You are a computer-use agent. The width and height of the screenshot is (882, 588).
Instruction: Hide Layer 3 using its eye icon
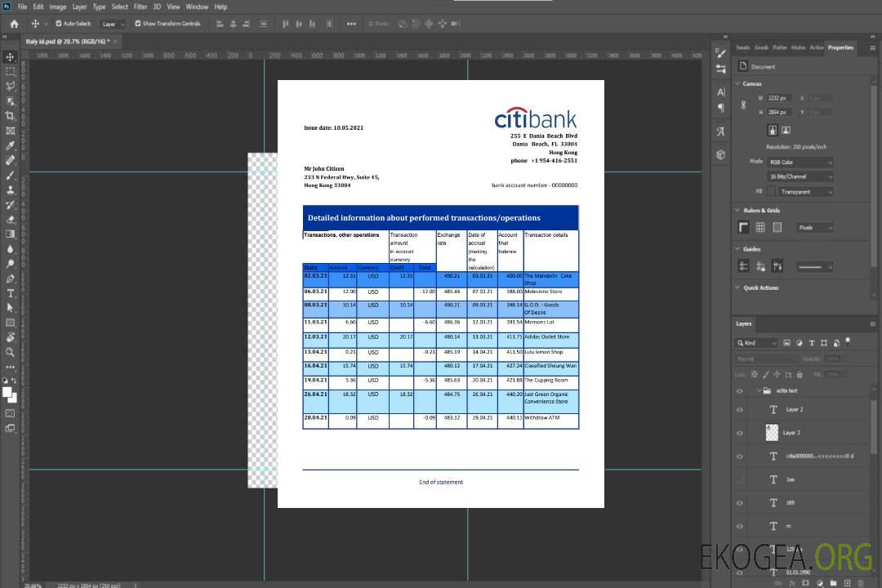click(x=740, y=433)
